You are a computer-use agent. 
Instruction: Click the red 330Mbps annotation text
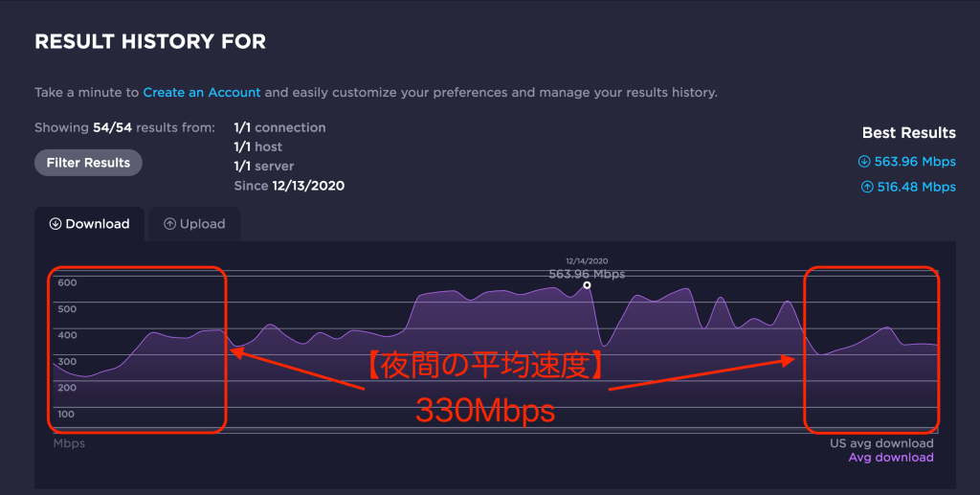(484, 411)
